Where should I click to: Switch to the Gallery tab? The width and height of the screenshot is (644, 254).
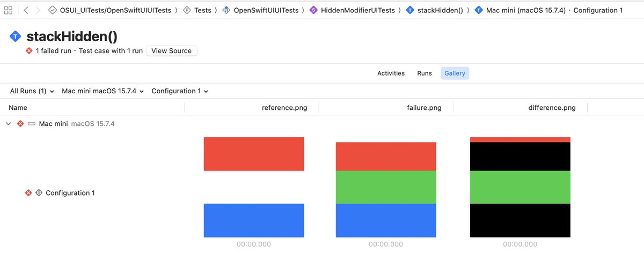(x=455, y=73)
